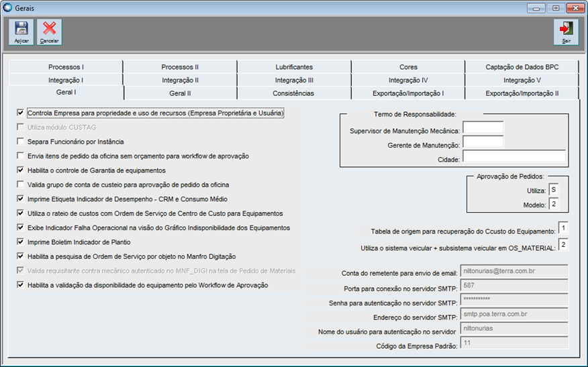Minimize the Gerais window
Screen dimensions: 588x367
(536, 8)
